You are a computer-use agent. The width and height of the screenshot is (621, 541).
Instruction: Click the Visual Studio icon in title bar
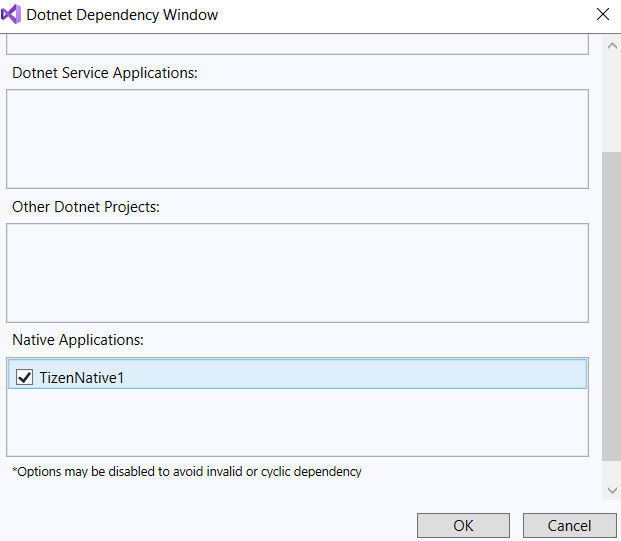pyautogui.click(x=13, y=15)
